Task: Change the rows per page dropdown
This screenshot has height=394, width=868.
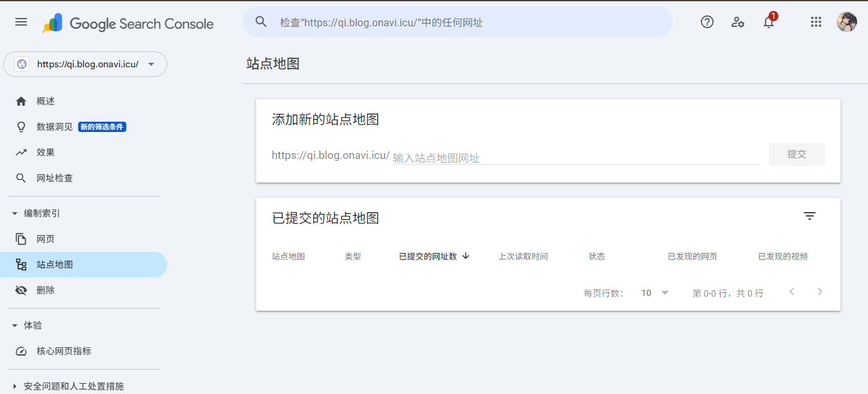Action: pos(655,293)
